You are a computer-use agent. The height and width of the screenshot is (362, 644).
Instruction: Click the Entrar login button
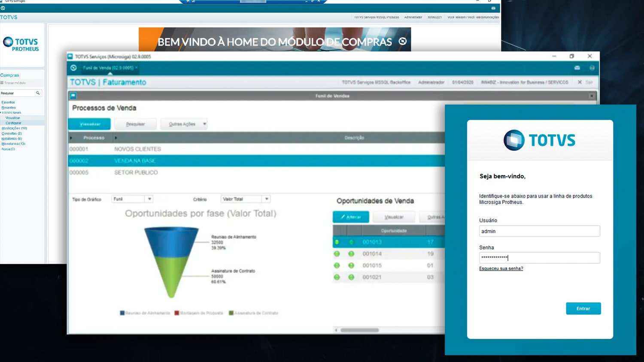pos(583,308)
